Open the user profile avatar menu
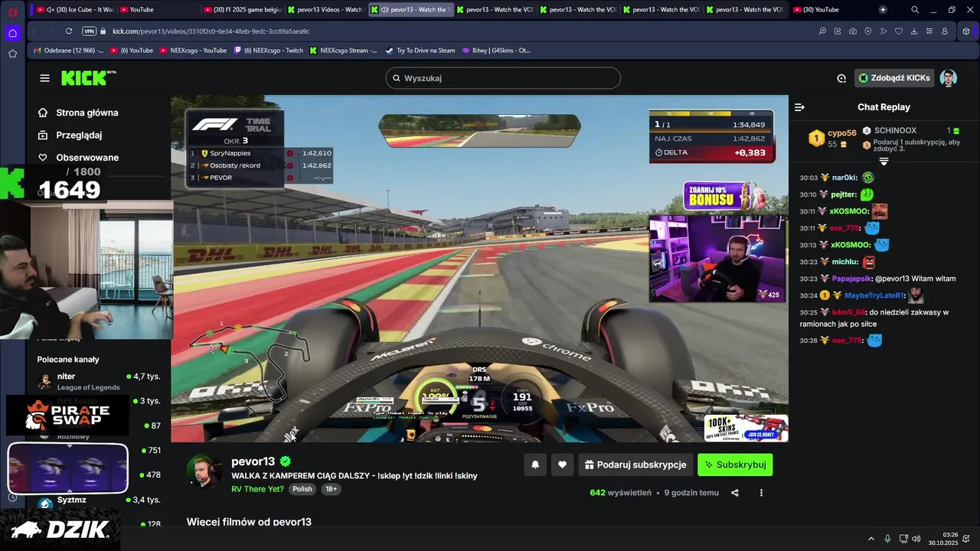Image resolution: width=980 pixels, height=551 pixels. [x=949, y=78]
